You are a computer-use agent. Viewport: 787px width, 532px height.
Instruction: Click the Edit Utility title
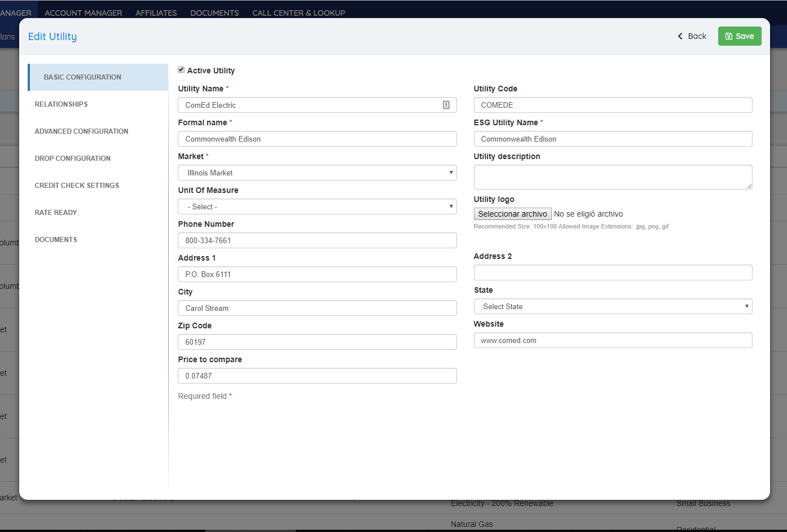[x=52, y=37]
